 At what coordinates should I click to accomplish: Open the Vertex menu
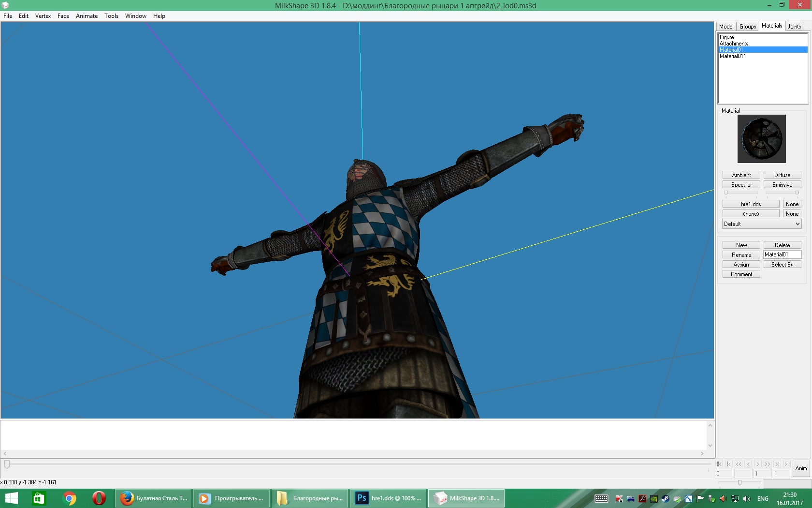pyautogui.click(x=43, y=16)
